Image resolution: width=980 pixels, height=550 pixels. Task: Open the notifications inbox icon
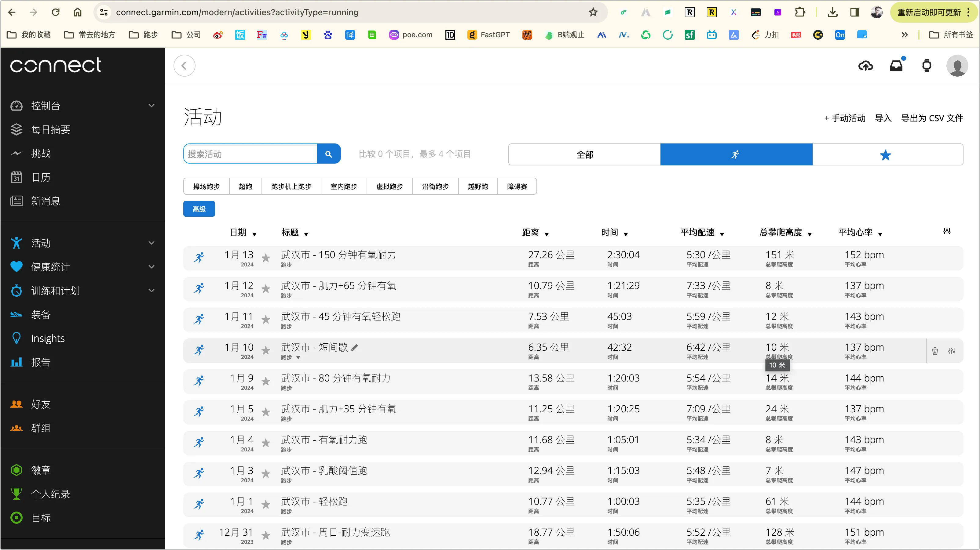point(896,66)
